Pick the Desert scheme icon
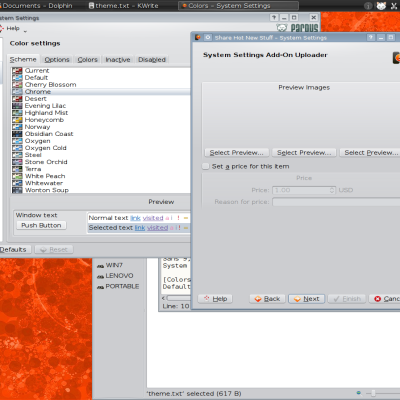 [17, 99]
